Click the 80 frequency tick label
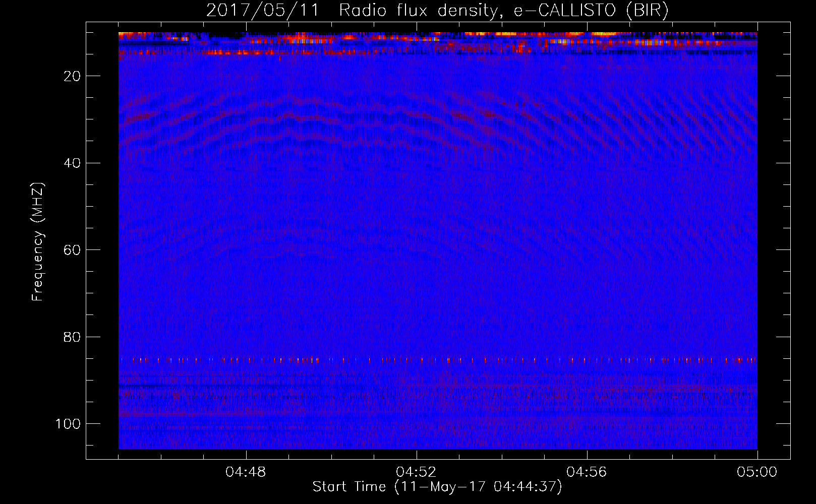 (73, 337)
